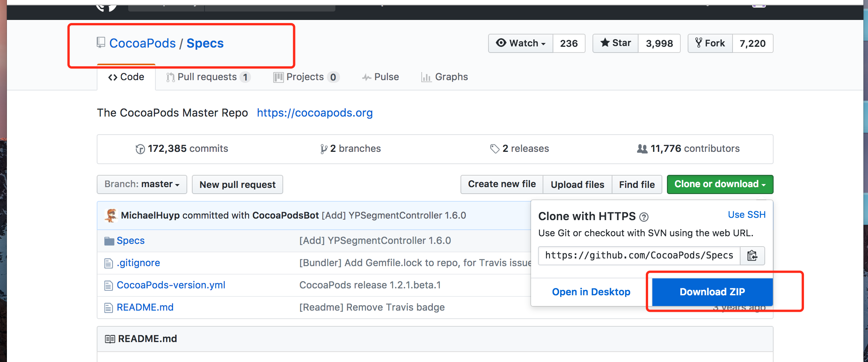Screen dimensions: 868x362
Task: Open MichaelHuyp's profile link
Action: [150, 216]
